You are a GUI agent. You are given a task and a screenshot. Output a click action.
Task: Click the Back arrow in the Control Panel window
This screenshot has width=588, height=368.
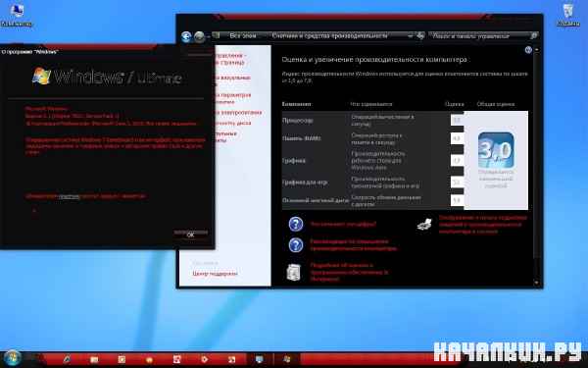point(186,37)
